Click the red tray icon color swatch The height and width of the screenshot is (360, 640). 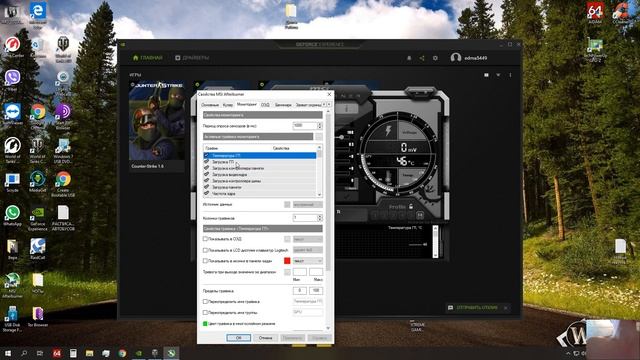tap(287, 260)
